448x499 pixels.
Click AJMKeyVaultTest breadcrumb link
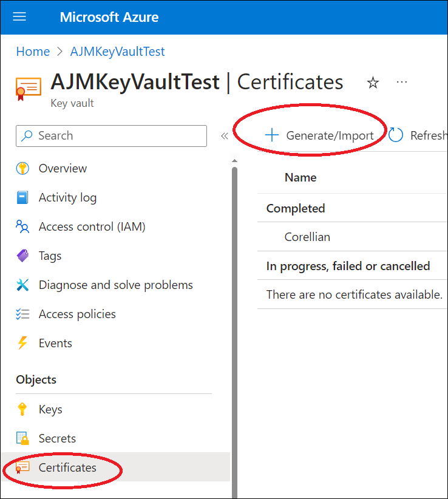(x=117, y=52)
